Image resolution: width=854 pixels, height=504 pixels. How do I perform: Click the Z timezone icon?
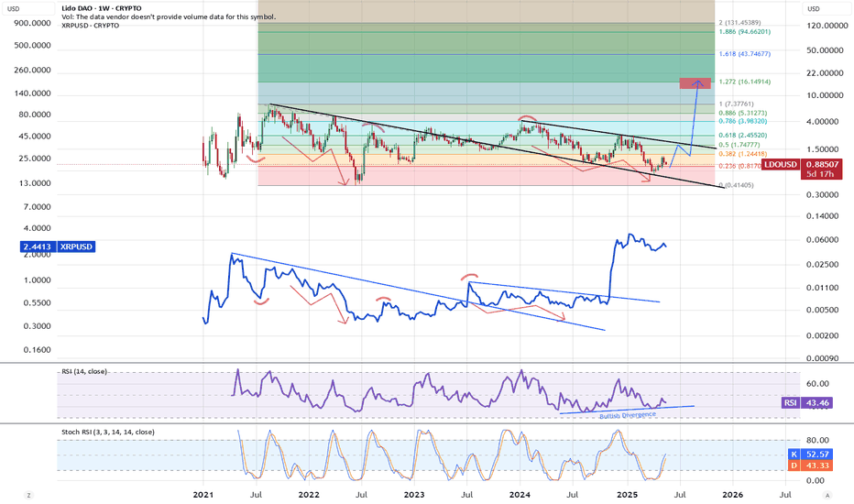[27, 495]
